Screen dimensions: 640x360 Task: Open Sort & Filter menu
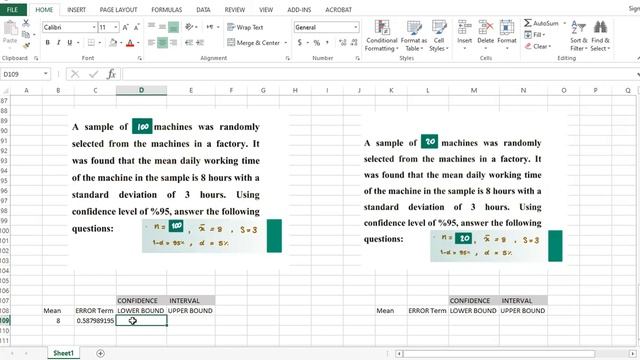[579, 36]
